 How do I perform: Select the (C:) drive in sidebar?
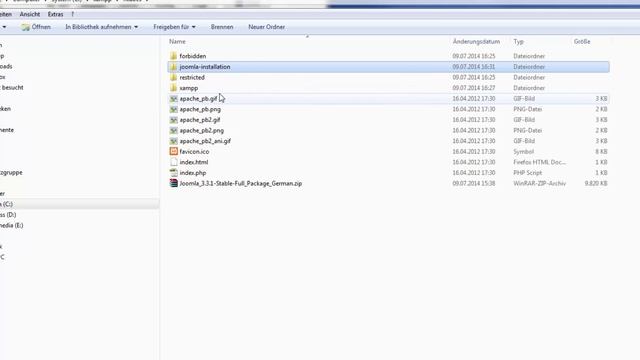(x=6, y=204)
